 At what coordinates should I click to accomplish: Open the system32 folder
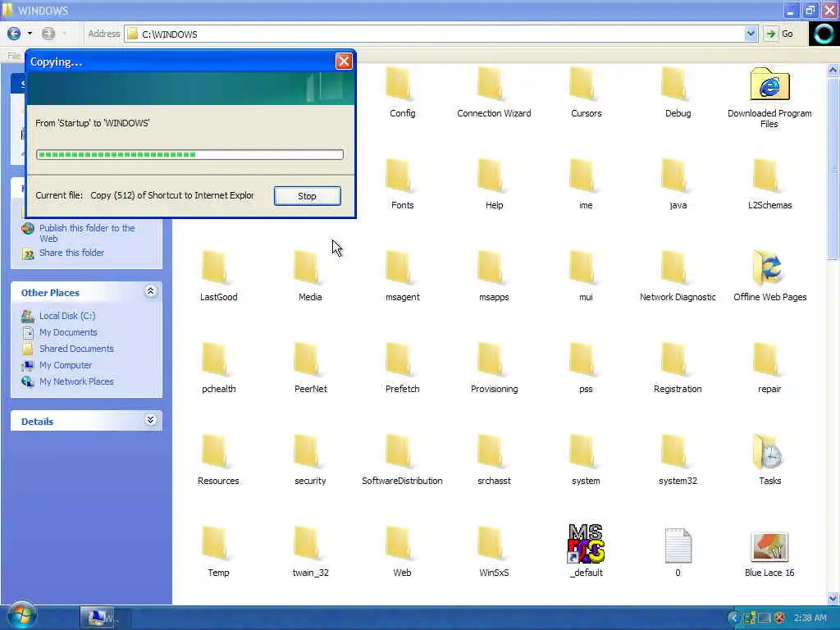pyautogui.click(x=678, y=459)
